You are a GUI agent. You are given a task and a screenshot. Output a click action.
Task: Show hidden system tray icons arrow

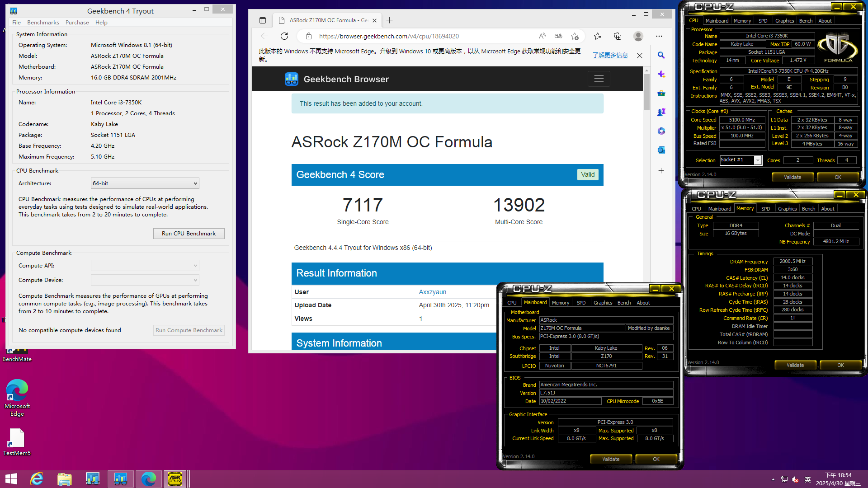773,479
